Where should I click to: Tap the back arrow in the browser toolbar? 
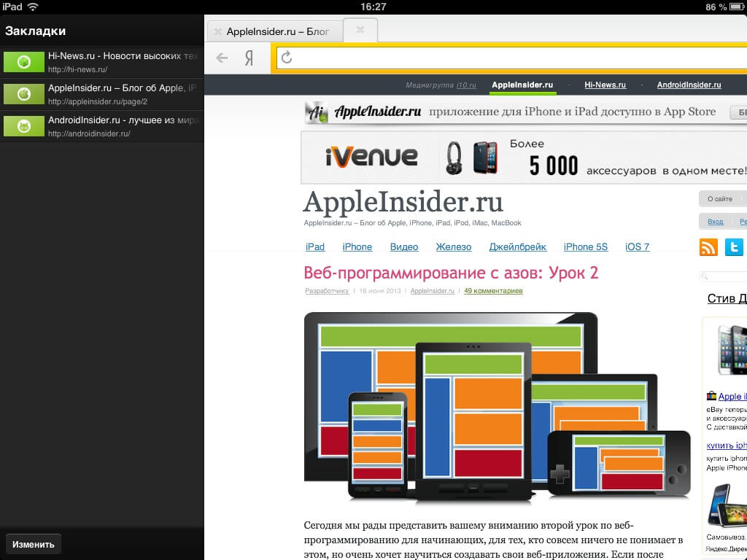click(222, 58)
